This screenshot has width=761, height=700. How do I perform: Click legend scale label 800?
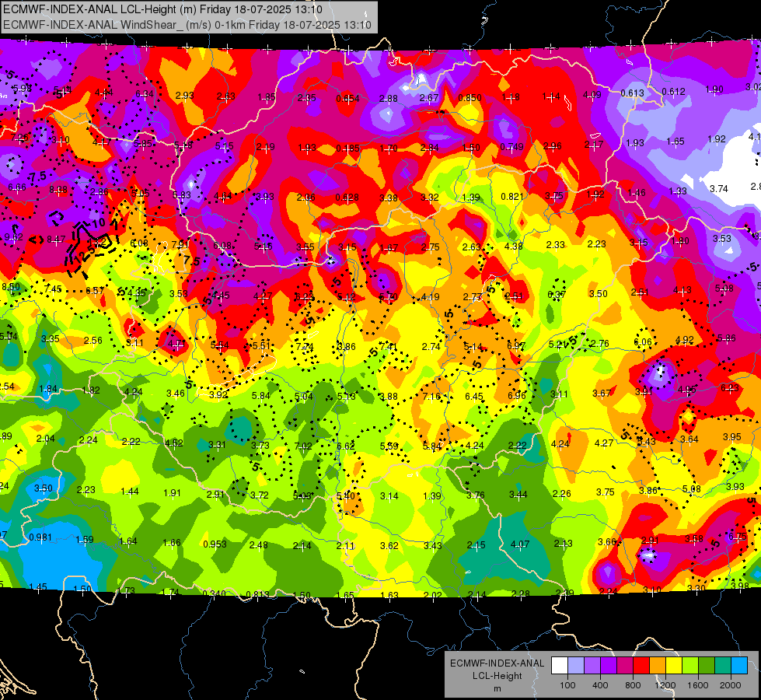633,685
